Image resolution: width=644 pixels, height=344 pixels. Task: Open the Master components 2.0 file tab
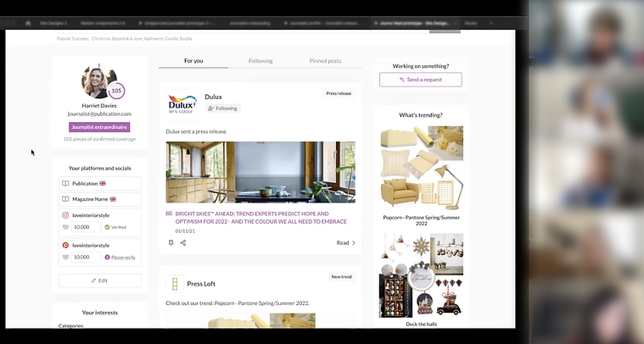click(x=103, y=24)
